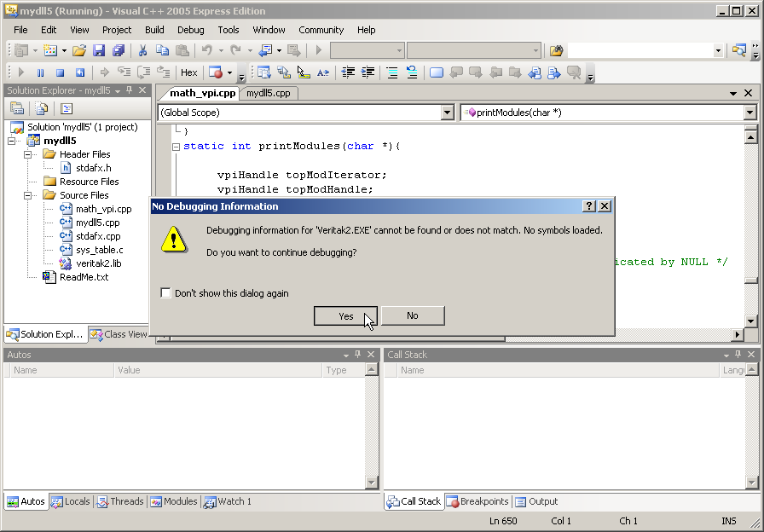
Task: Save the current file with the floppy icon
Action: coord(99,50)
